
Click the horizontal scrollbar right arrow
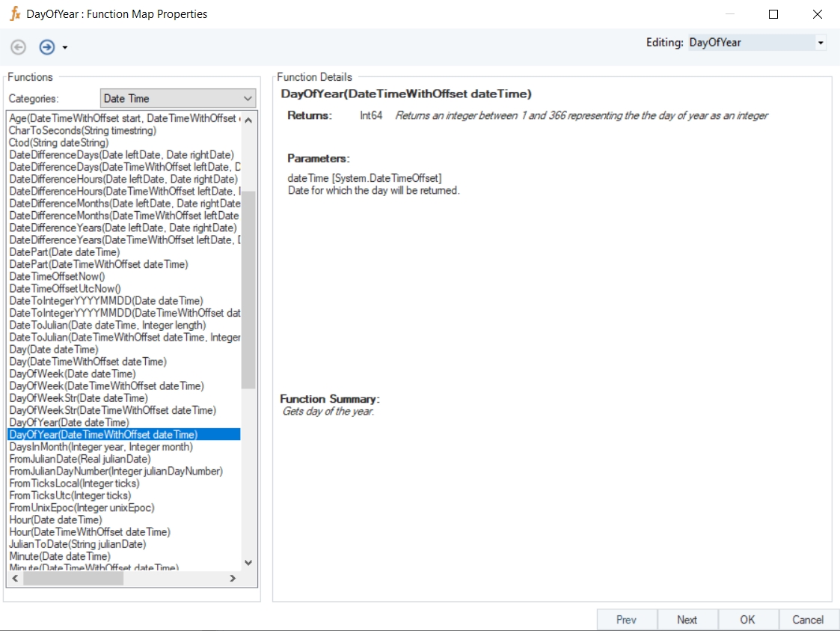233,578
